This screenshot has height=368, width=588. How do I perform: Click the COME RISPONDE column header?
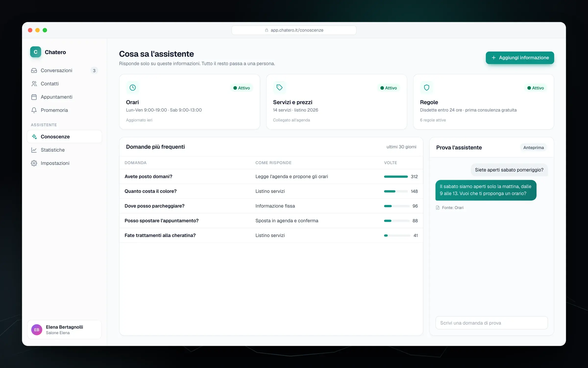[x=273, y=163]
